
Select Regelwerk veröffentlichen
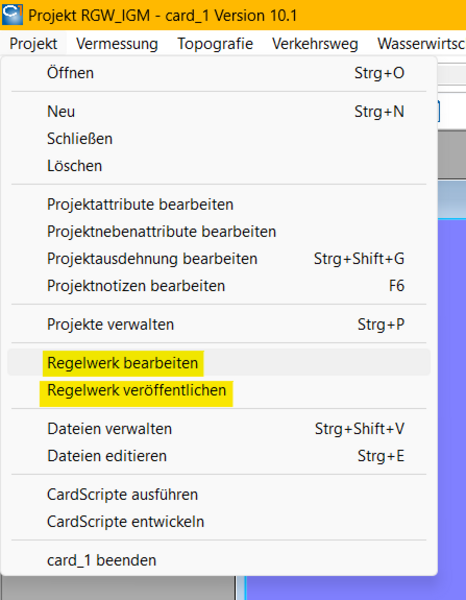[x=219, y=390]
